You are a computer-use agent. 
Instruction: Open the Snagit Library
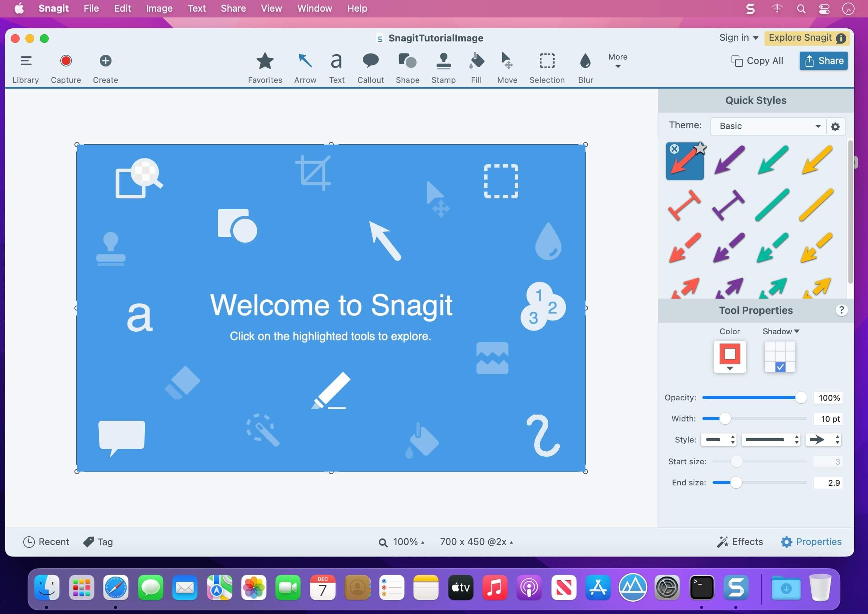click(25, 67)
